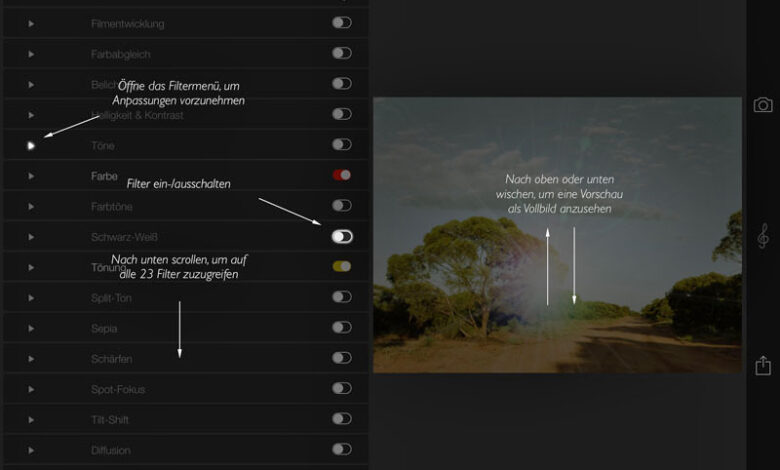780x470 pixels.
Task: Enable the Tilt-Shift filter switch
Action: click(x=342, y=419)
